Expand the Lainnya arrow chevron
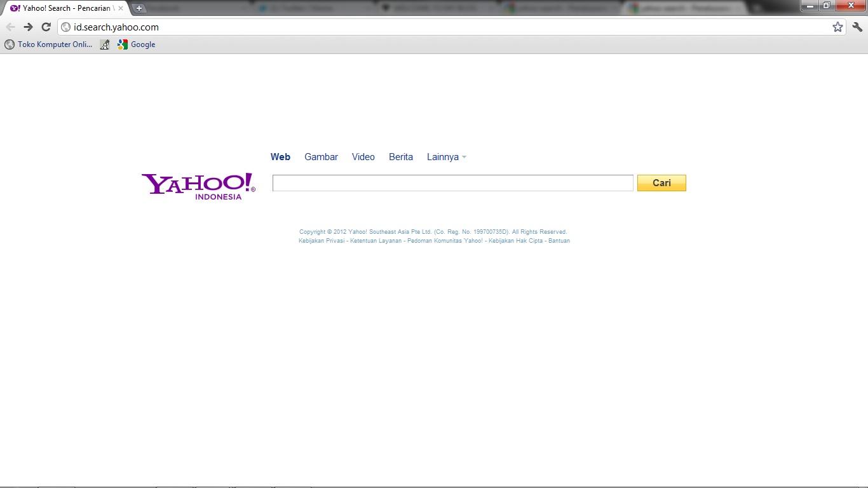868x488 pixels. (465, 157)
